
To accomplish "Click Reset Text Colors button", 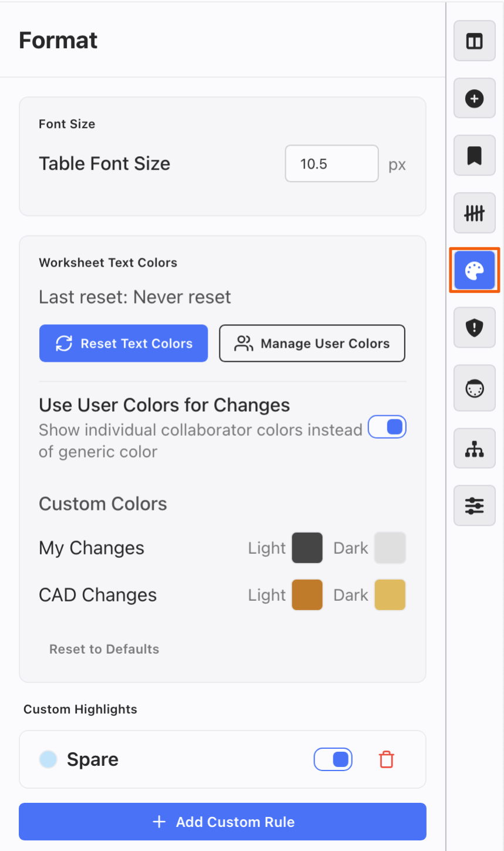I will (124, 344).
